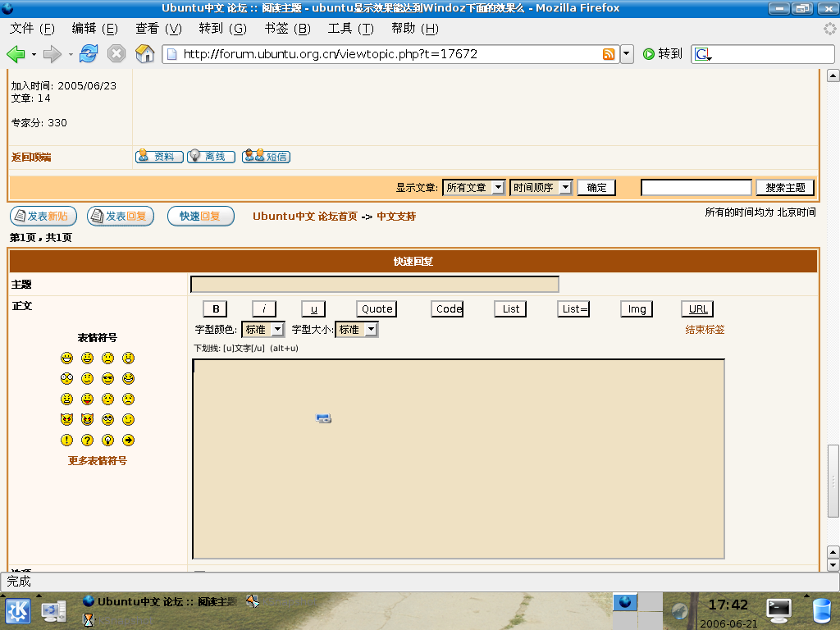Open the 中文支持 forum breadcrumb link
This screenshot has width=840, height=630.
[x=396, y=217]
